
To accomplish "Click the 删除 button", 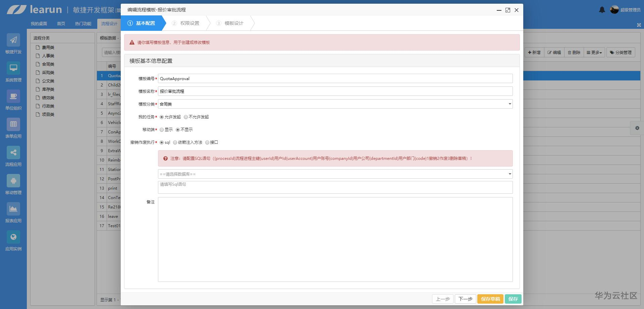I will tap(574, 53).
